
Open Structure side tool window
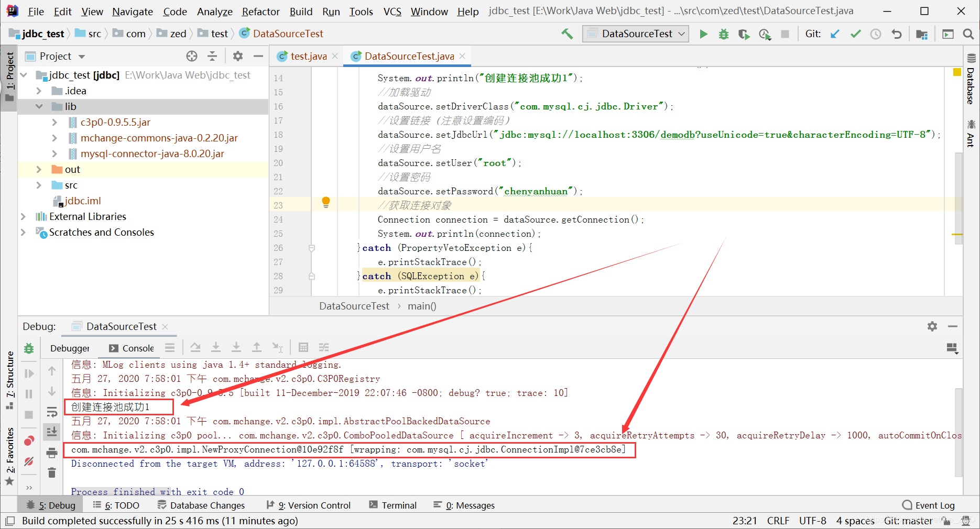(x=9, y=380)
